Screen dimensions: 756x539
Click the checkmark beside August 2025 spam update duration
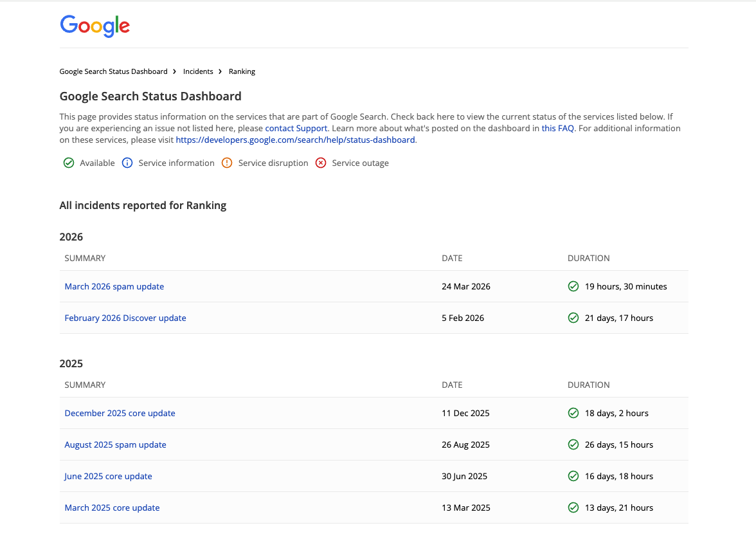573,444
